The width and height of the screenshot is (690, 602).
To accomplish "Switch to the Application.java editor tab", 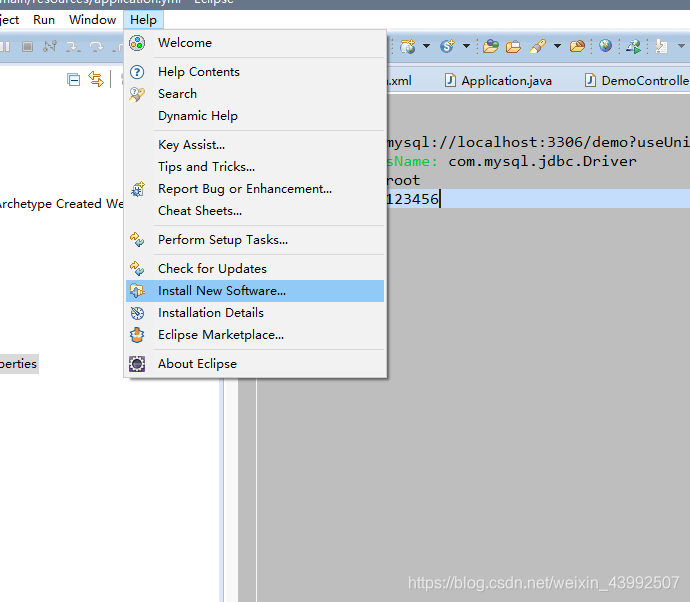I will 498,81.
